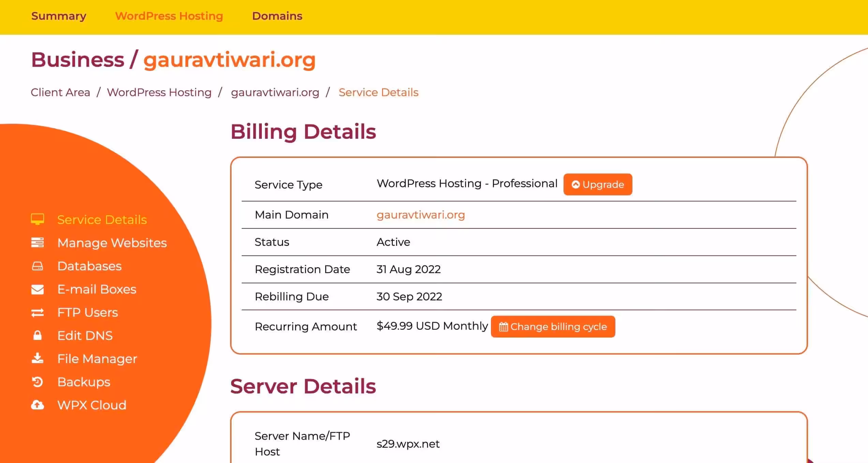The image size is (868, 463).
Task: Click the envelope icon beside E-mail Boxes
Action: [38, 289]
